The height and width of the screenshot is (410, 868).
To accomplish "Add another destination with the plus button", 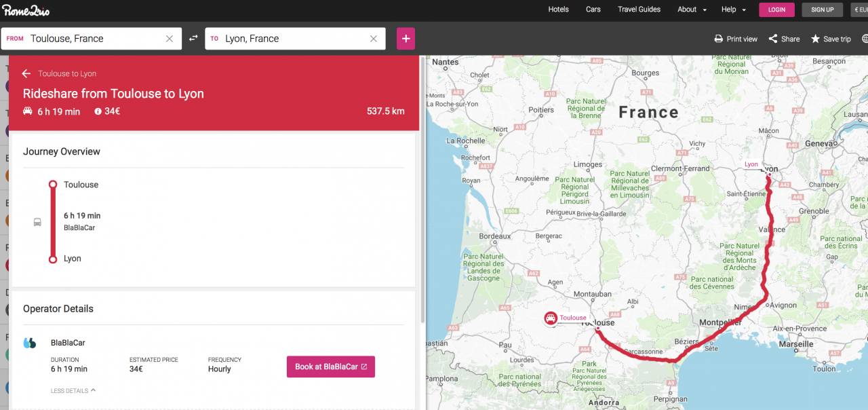I will (406, 39).
